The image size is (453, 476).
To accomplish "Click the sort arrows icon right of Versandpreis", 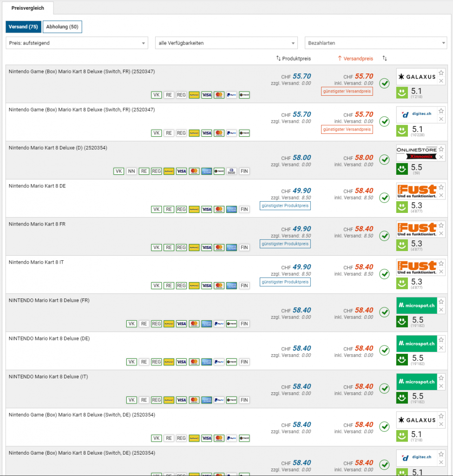I will coord(385,59).
